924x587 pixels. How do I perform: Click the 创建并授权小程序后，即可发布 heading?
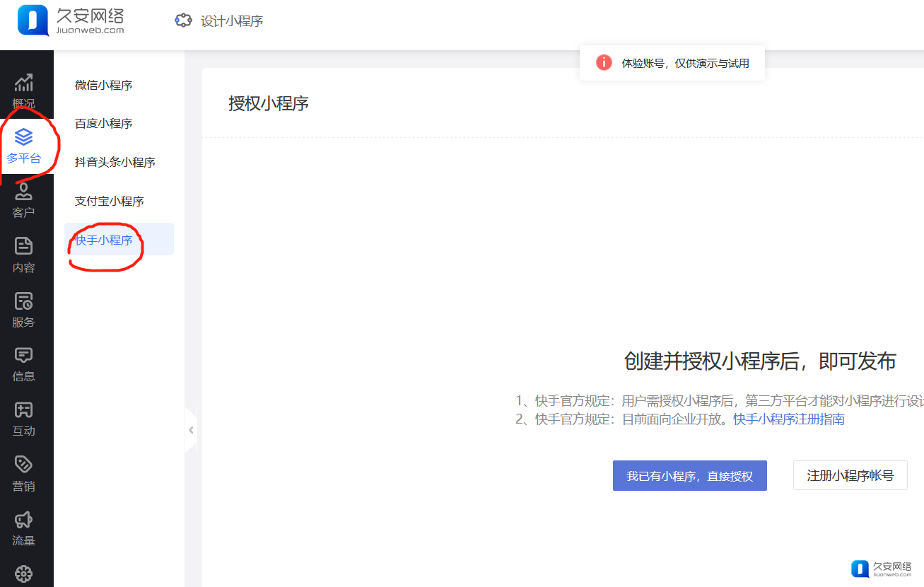[x=760, y=361]
